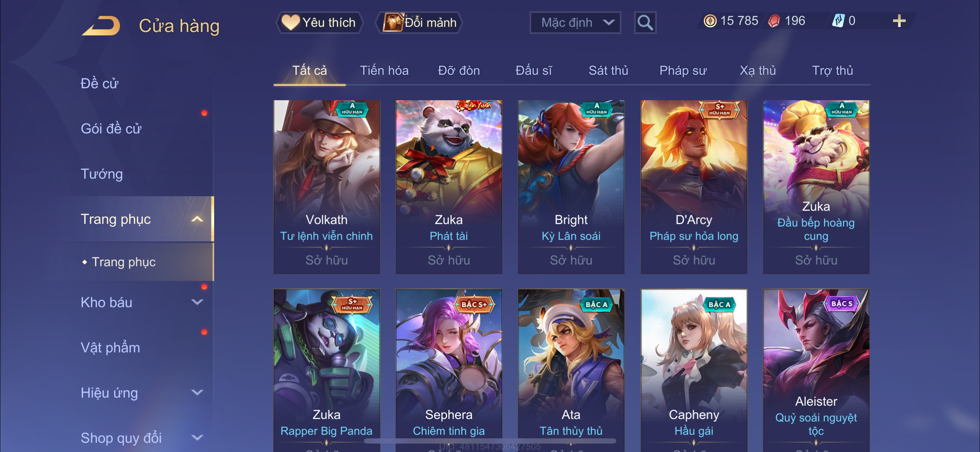Expand the Kho báu sidebar section

(197, 302)
